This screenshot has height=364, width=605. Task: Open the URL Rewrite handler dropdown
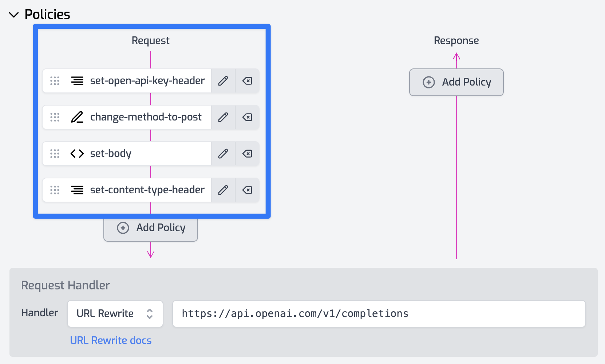(x=115, y=313)
